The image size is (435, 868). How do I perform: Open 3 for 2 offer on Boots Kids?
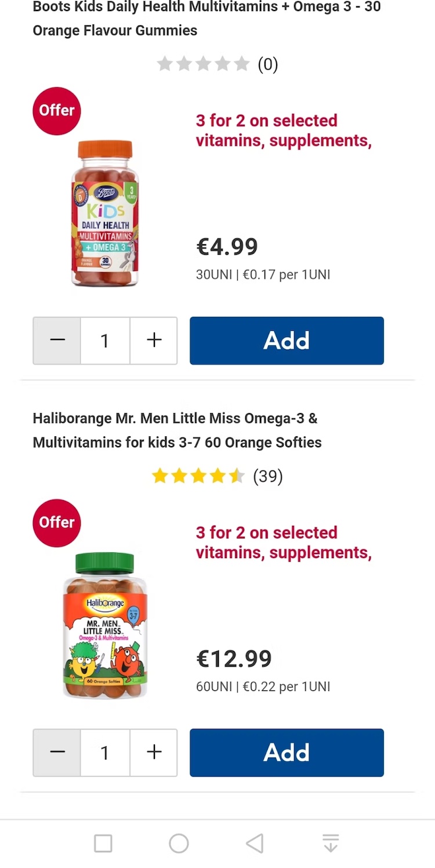(x=283, y=131)
